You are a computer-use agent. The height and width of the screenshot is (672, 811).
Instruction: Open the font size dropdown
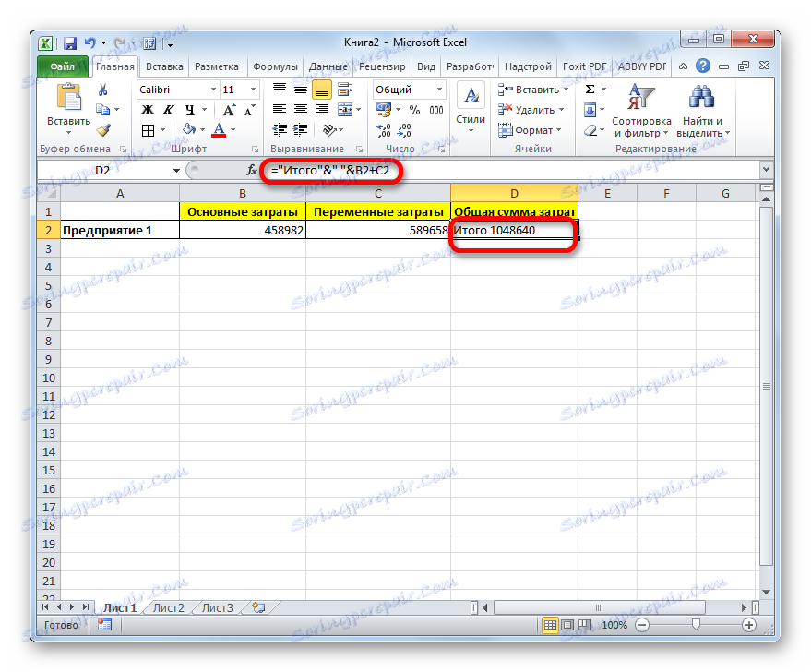tap(251, 90)
